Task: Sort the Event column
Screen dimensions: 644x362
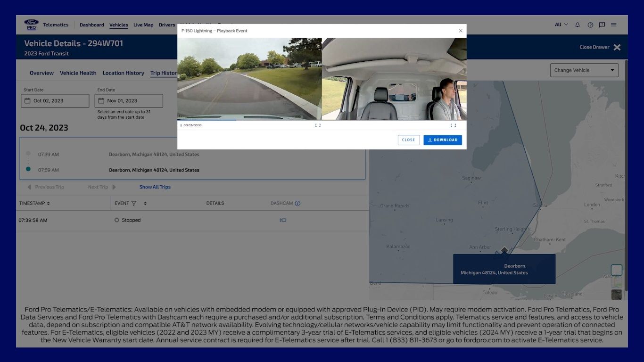Action: (x=145, y=204)
